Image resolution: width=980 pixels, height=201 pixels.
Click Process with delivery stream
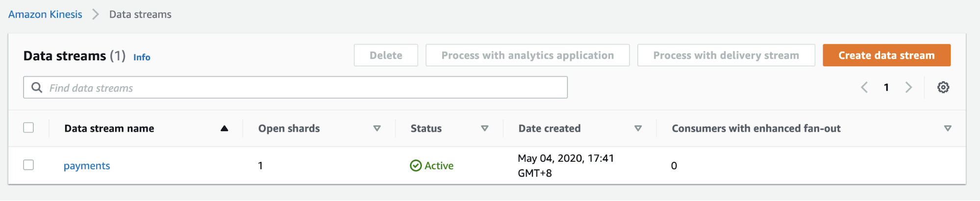[x=726, y=55]
